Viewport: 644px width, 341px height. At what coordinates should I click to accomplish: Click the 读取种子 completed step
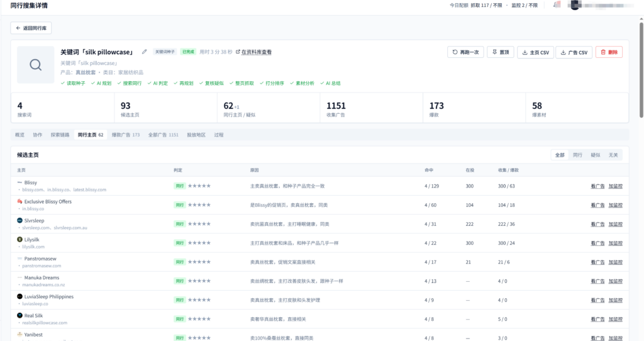click(x=73, y=84)
